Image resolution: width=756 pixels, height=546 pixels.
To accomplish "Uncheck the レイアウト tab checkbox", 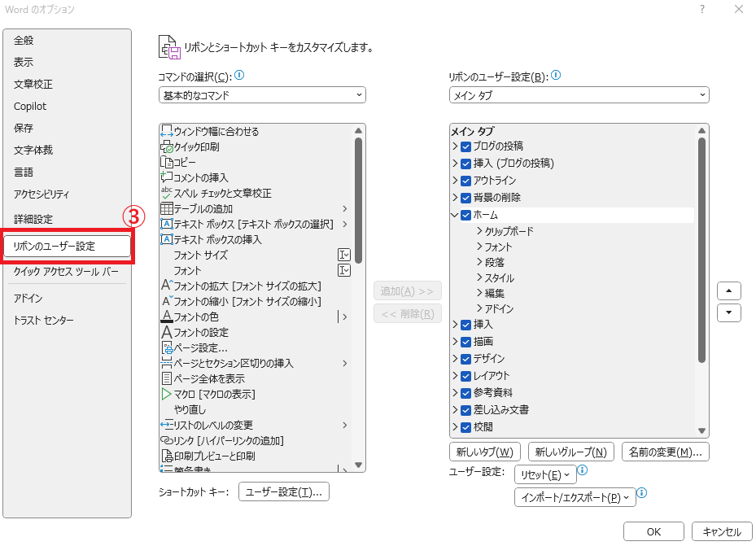I will pos(465,377).
